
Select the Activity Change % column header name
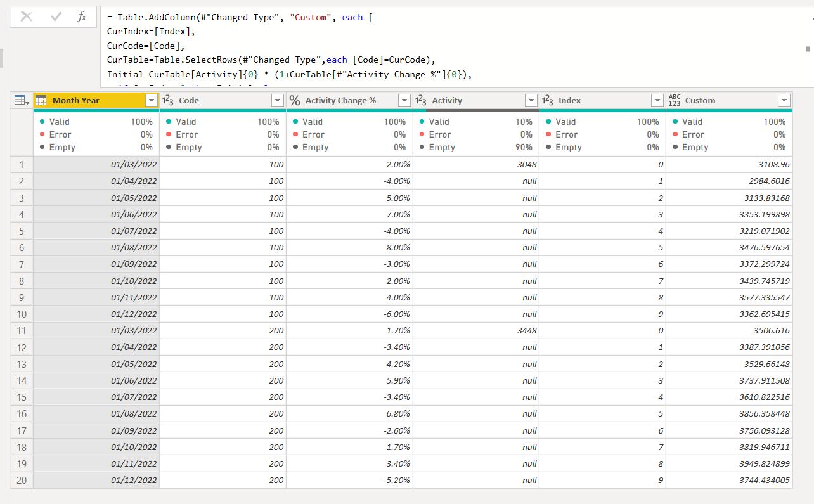(341, 100)
